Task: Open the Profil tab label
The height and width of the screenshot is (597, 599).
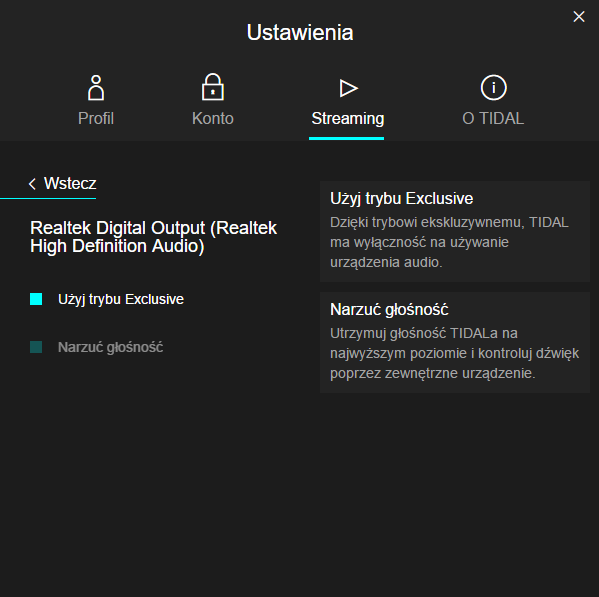Action: click(x=96, y=118)
